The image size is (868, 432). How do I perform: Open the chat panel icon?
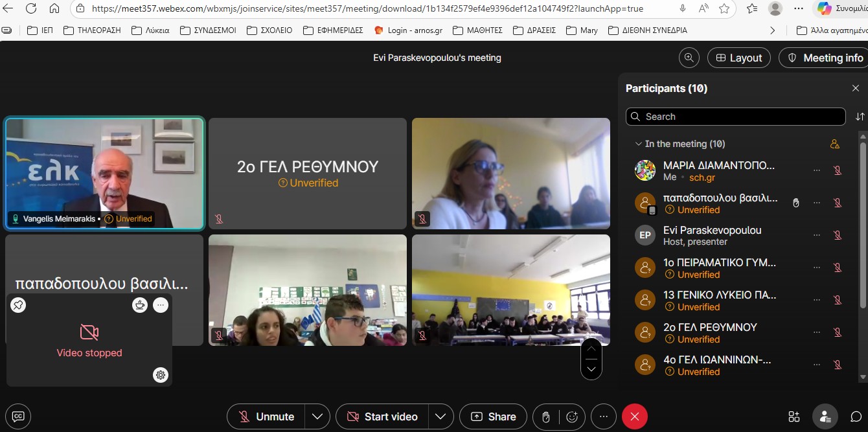856,416
